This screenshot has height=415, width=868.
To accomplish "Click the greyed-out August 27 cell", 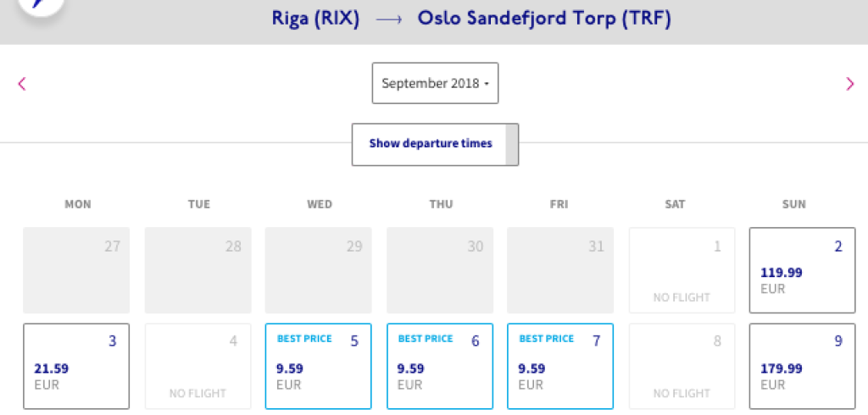I will tap(76, 271).
